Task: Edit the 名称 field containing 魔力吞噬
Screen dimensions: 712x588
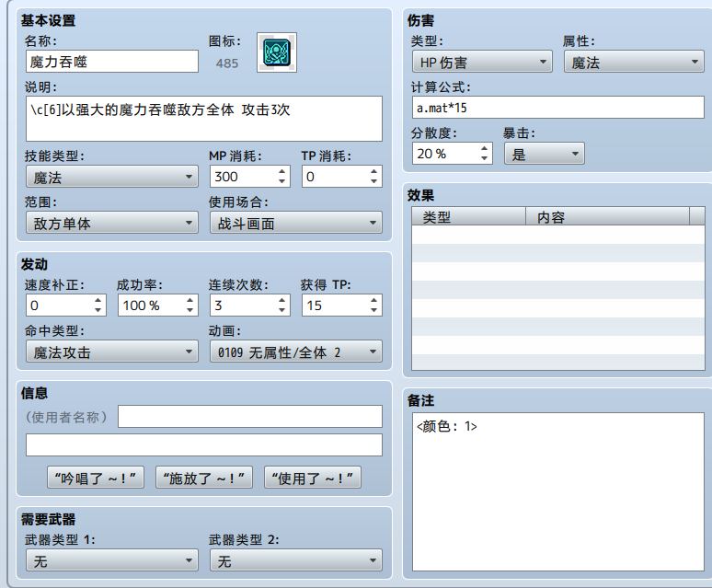Action: point(112,62)
